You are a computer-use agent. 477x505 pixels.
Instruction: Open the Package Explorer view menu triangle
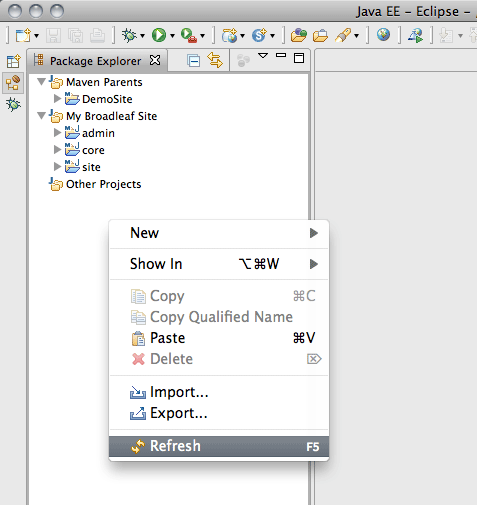coord(263,56)
